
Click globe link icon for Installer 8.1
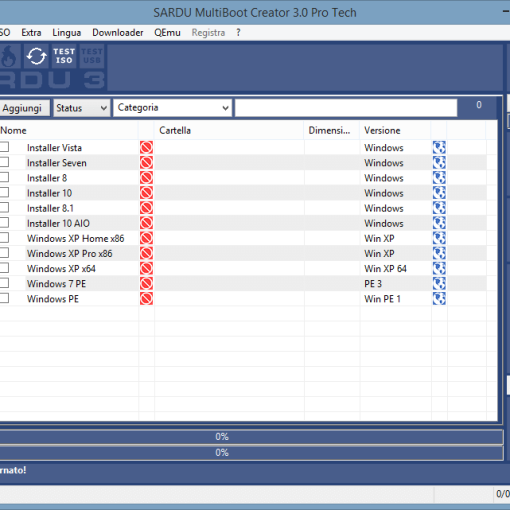pyautogui.click(x=439, y=208)
